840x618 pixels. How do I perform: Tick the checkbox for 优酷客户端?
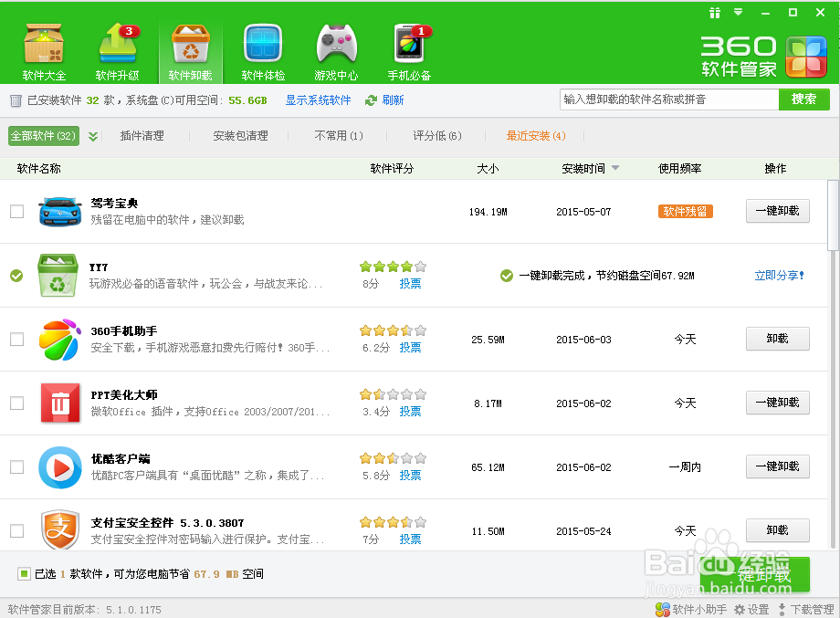click(x=17, y=467)
